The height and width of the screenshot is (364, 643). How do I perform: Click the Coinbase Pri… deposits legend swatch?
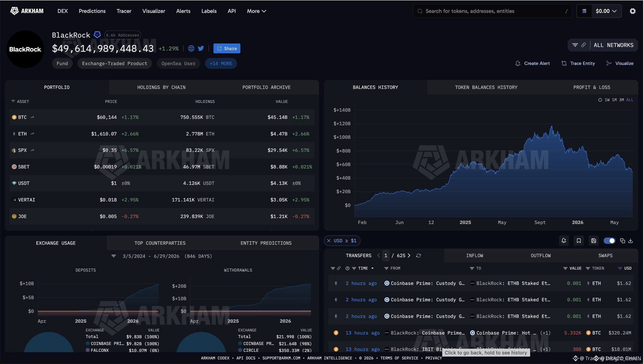click(x=87, y=343)
